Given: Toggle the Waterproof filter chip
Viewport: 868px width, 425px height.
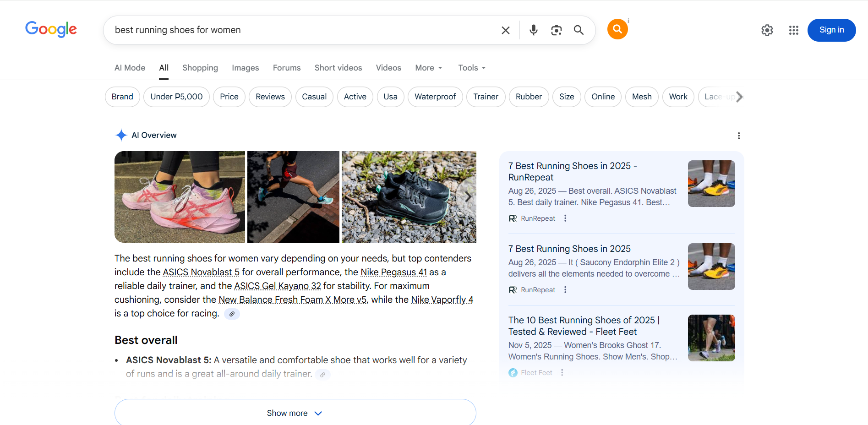Looking at the screenshot, I should (x=435, y=97).
